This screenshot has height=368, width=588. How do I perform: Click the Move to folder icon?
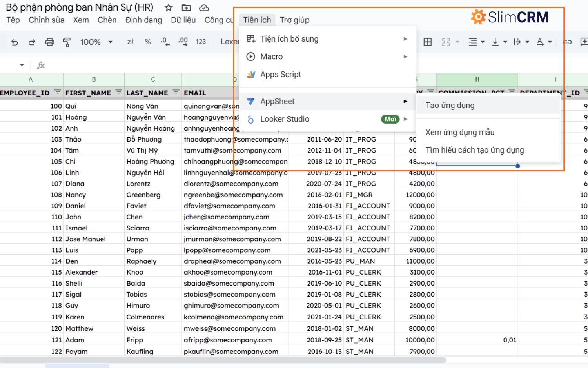pos(186,8)
